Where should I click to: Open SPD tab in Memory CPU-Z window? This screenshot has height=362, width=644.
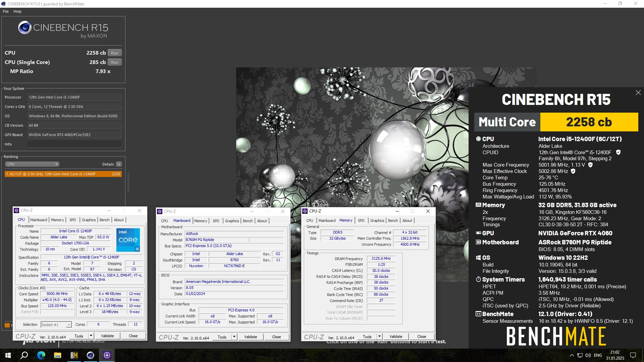[x=361, y=221]
